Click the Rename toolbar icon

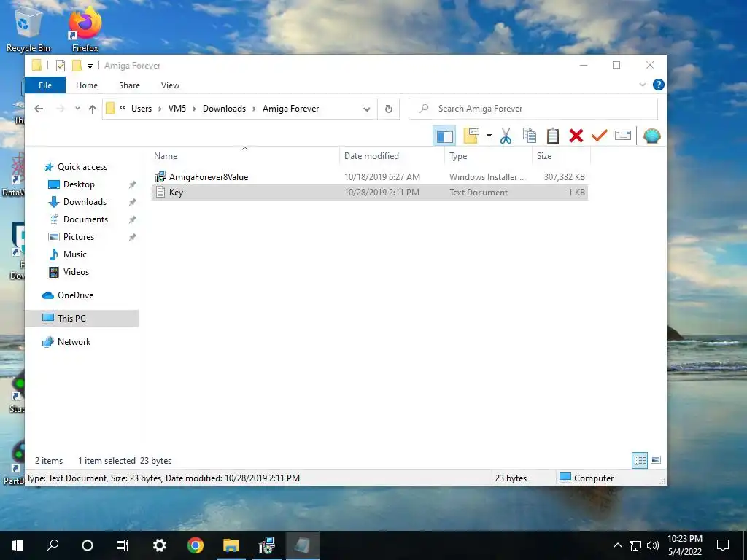(x=623, y=136)
